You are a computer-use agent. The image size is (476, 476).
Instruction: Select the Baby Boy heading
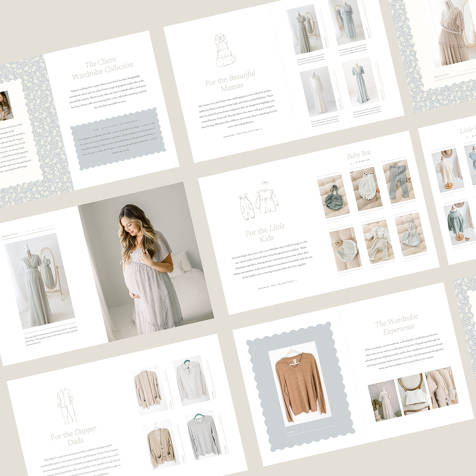359,155
